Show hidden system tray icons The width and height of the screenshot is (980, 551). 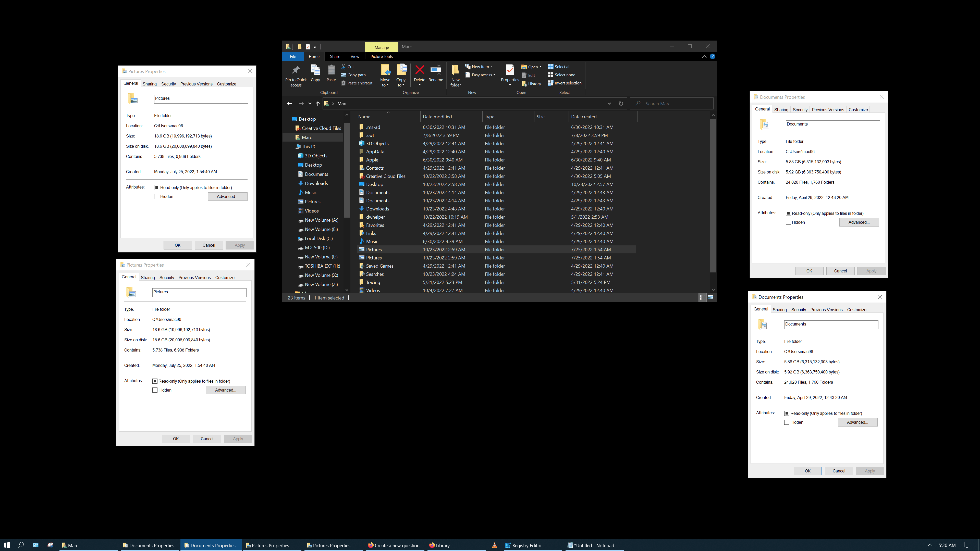coord(930,545)
